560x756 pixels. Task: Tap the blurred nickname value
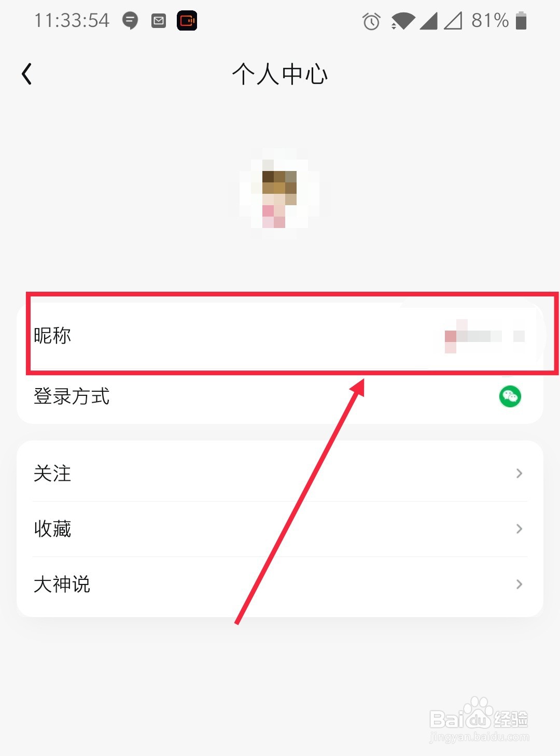[x=484, y=336]
